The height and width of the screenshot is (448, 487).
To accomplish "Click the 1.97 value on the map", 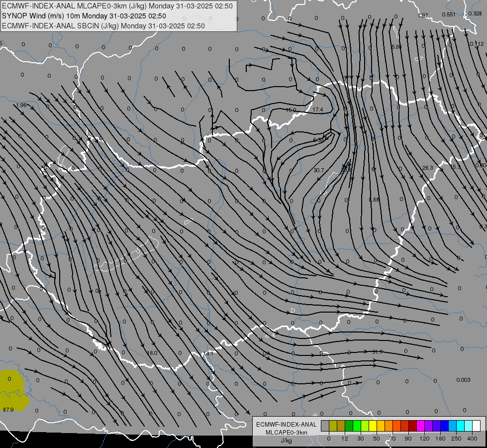I will [423, 15].
